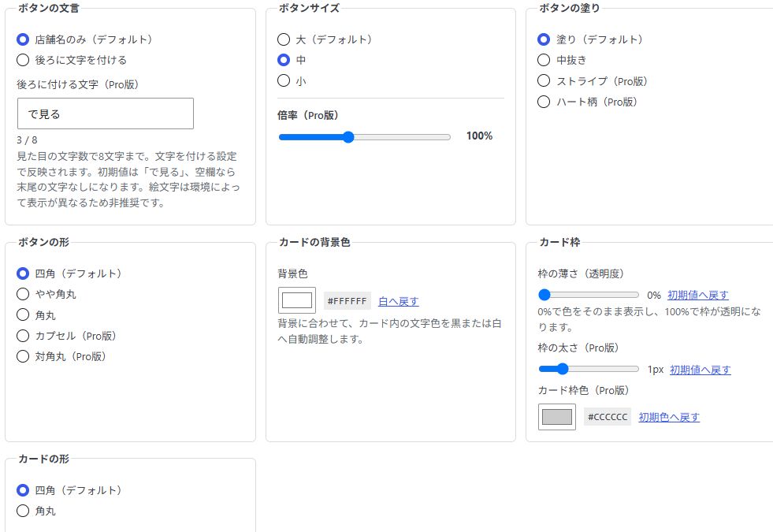Choose 後ろに文字を付ける option
This screenshot has height=532, width=773.
[23, 60]
